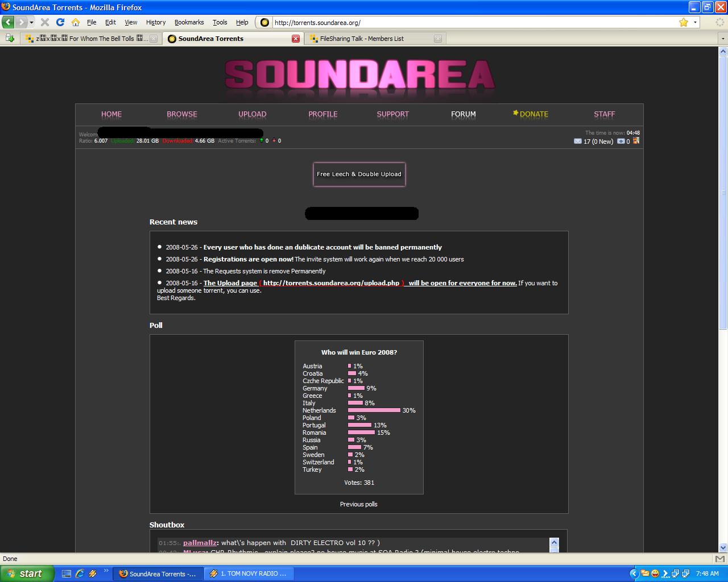This screenshot has width=728, height=582.
Task: Go back with the green Back arrow
Action: coord(8,22)
